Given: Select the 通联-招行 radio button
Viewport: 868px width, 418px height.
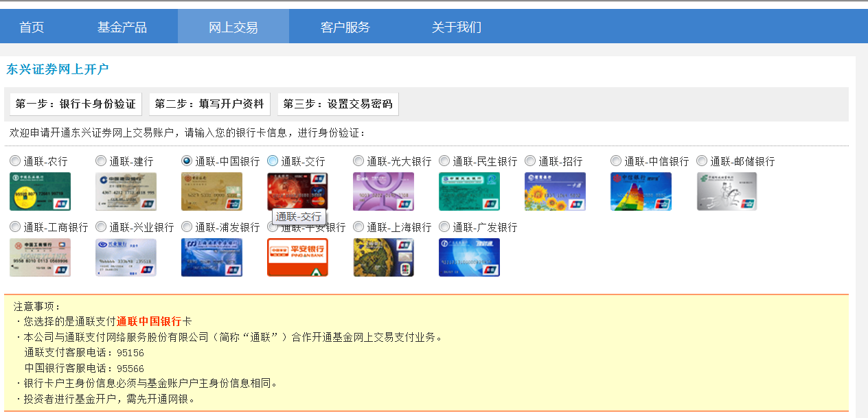Looking at the screenshot, I should point(530,161).
